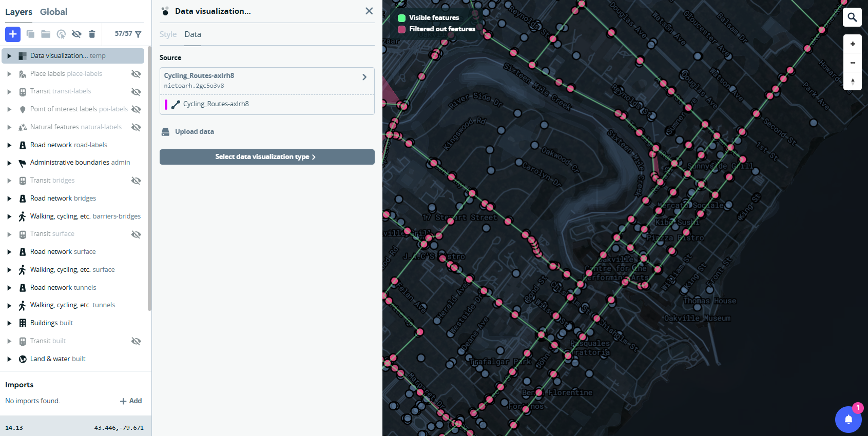868x436 pixels.
Task: Click Buildings built layer icon
Action: [x=23, y=323]
